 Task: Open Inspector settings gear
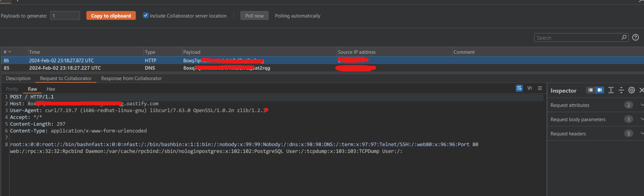coord(632,90)
